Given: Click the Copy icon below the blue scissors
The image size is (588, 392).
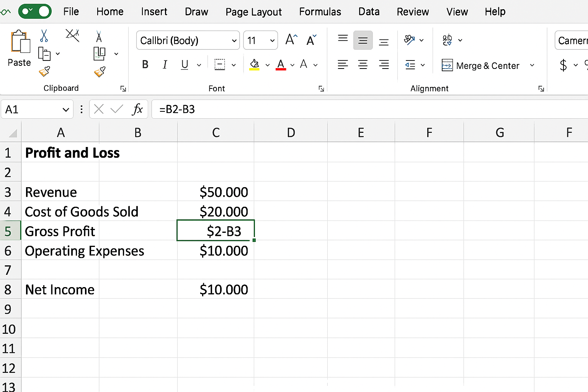Looking at the screenshot, I should click(44, 54).
